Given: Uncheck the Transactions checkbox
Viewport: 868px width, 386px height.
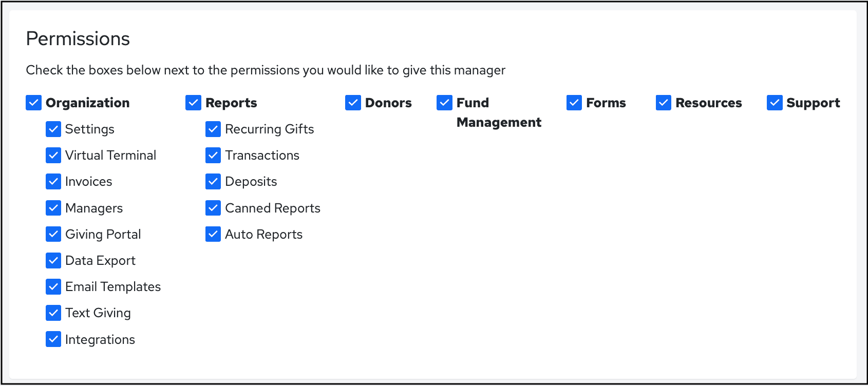Looking at the screenshot, I should click(x=213, y=155).
